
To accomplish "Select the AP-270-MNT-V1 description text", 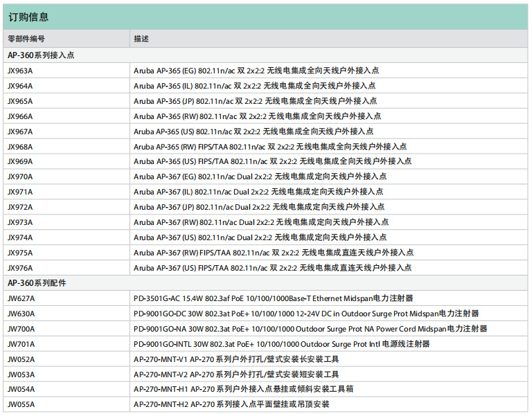I will click(236, 359).
